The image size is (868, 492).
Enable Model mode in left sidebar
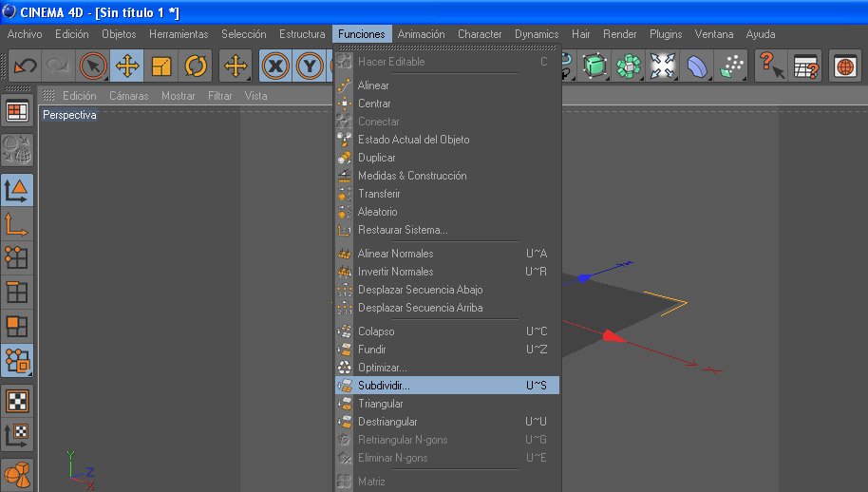tap(17, 190)
